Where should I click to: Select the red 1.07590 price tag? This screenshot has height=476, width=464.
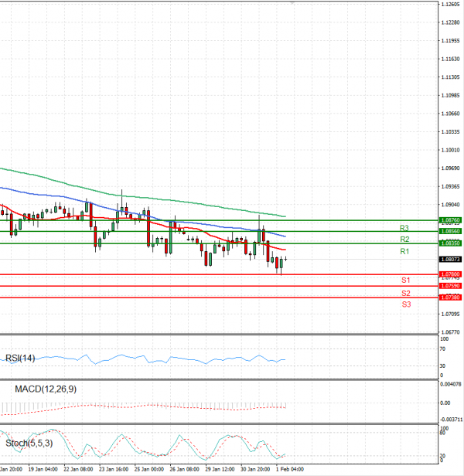[x=450, y=286]
